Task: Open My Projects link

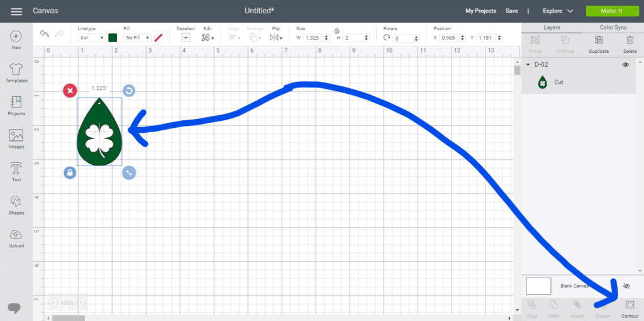Action: [x=480, y=11]
